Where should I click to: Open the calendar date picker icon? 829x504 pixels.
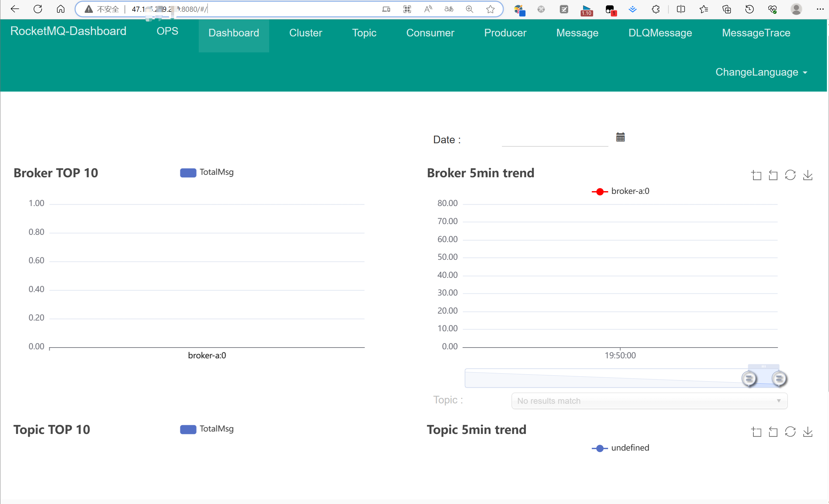(x=620, y=137)
